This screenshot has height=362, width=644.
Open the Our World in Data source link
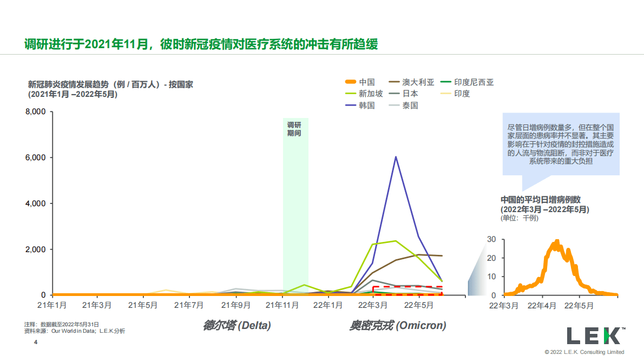(x=70, y=331)
